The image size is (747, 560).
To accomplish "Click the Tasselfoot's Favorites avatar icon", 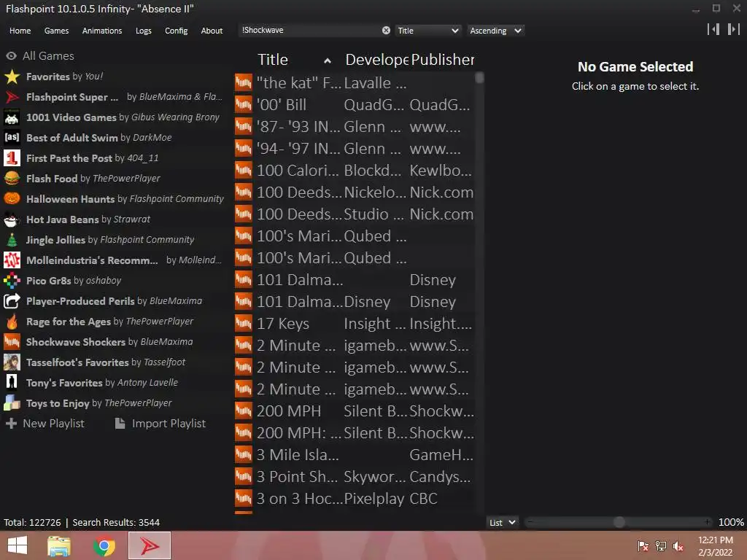I will pos(12,362).
